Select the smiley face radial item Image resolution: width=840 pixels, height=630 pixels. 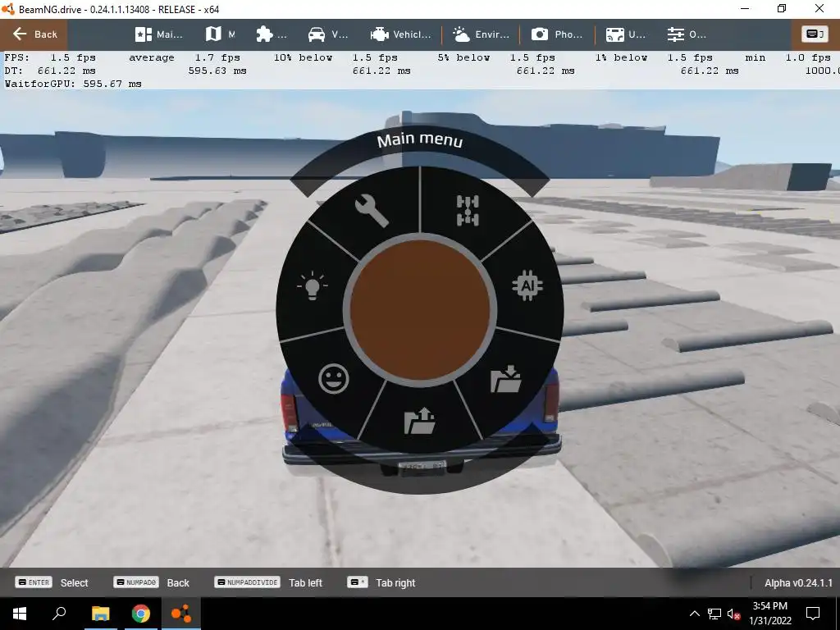coord(333,379)
